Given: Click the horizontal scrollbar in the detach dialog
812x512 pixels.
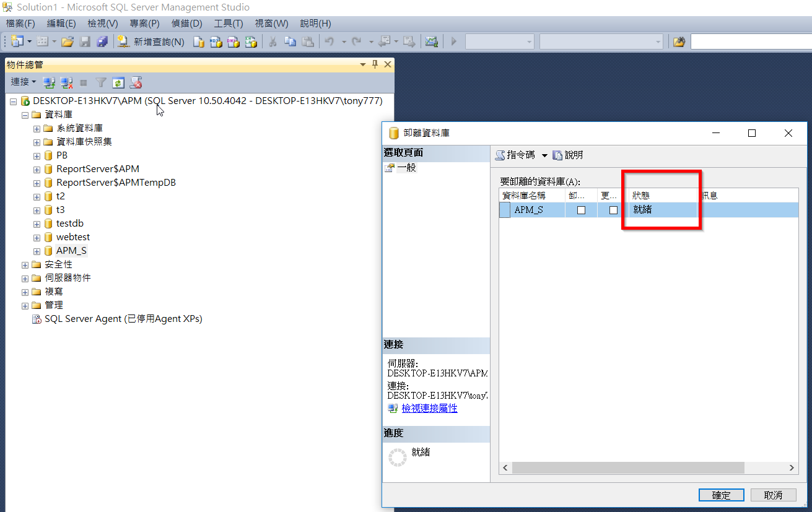Looking at the screenshot, I should pyautogui.click(x=627, y=468).
